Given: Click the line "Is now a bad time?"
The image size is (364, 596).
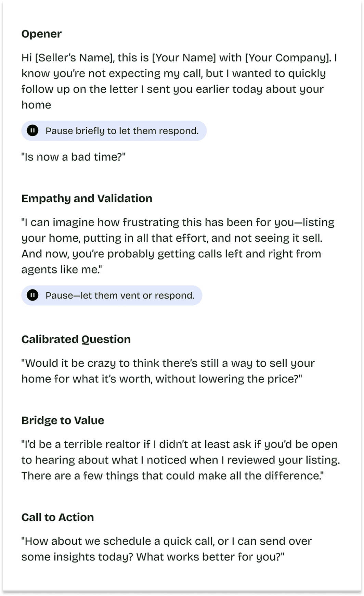Looking at the screenshot, I should (x=74, y=157).
